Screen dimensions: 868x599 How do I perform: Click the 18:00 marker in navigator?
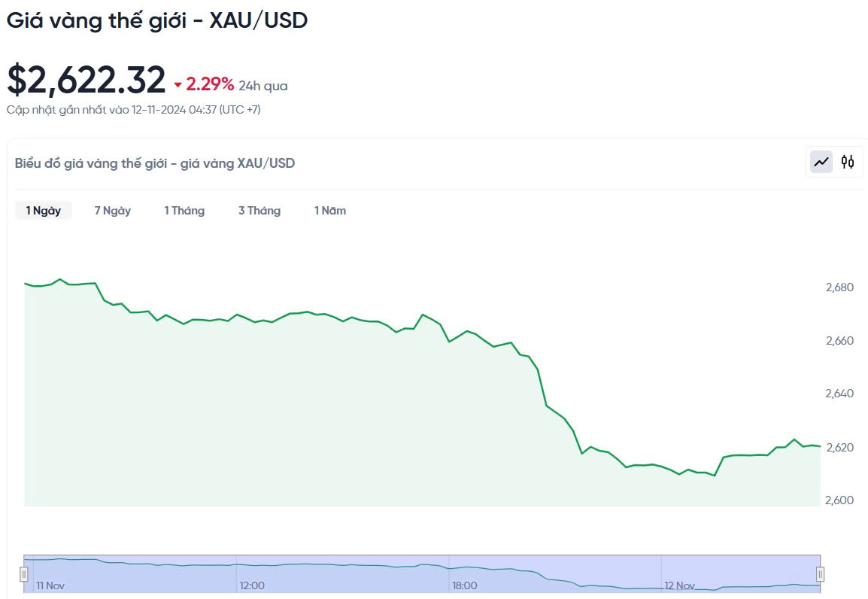464,585
